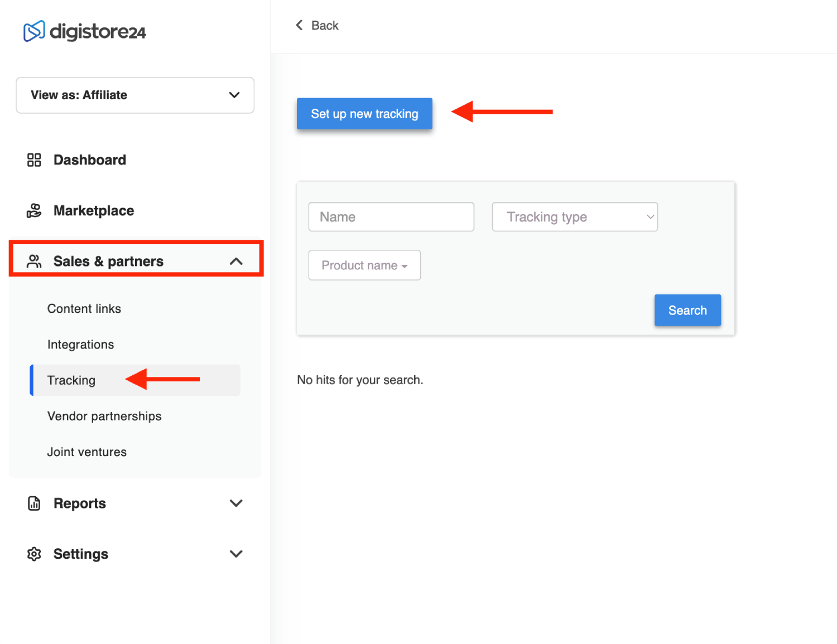Go to Marketplace in the sidebar
Viewport: 837px width, 644px height.
tap(94, 211)
